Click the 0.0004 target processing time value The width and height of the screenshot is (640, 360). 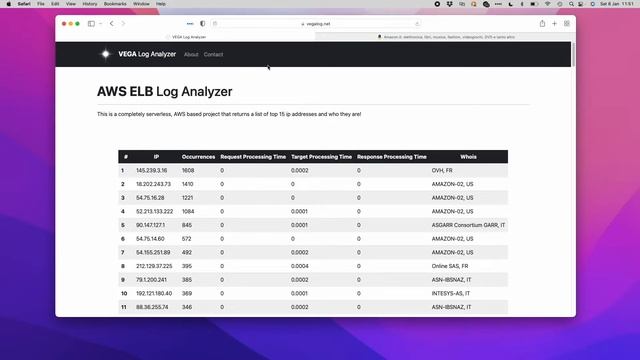[x=300, y=266]
